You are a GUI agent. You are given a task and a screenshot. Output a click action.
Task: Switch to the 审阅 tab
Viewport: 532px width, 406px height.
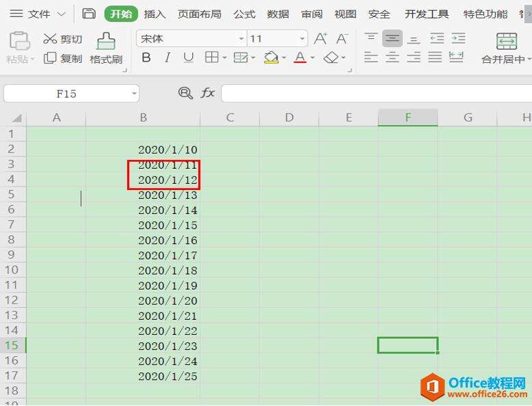point(312,14)
